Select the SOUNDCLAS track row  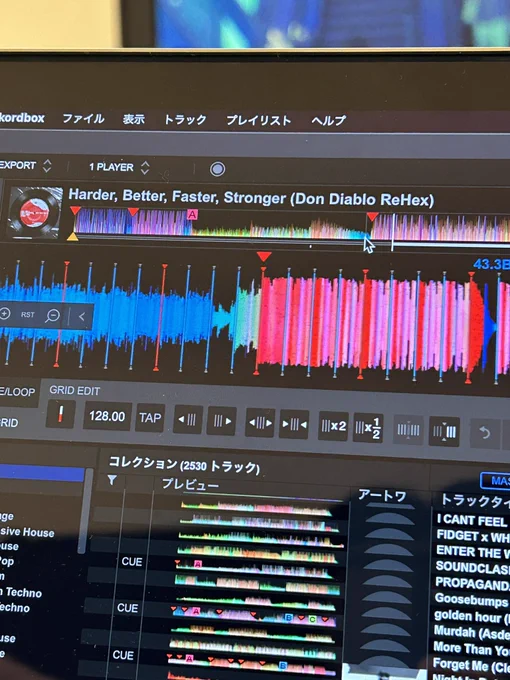[x=472, y=568]
